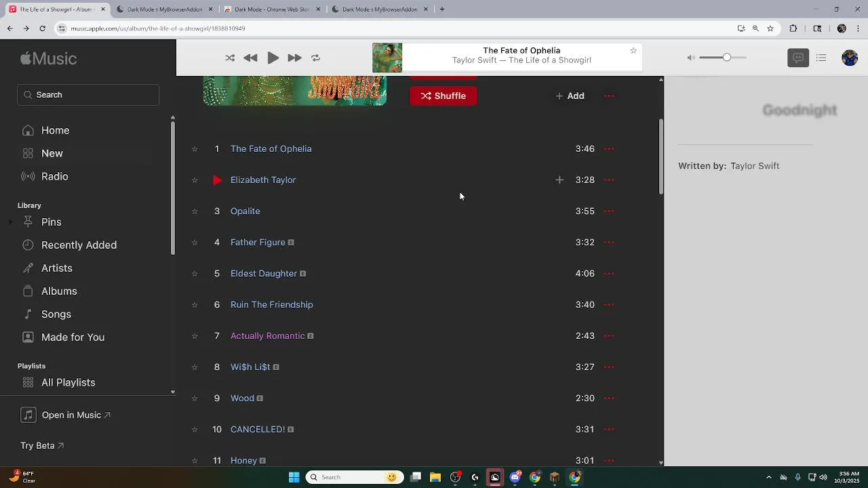Add album to library with Add
This screenshot has width=868, height=488.
(570, 96)
